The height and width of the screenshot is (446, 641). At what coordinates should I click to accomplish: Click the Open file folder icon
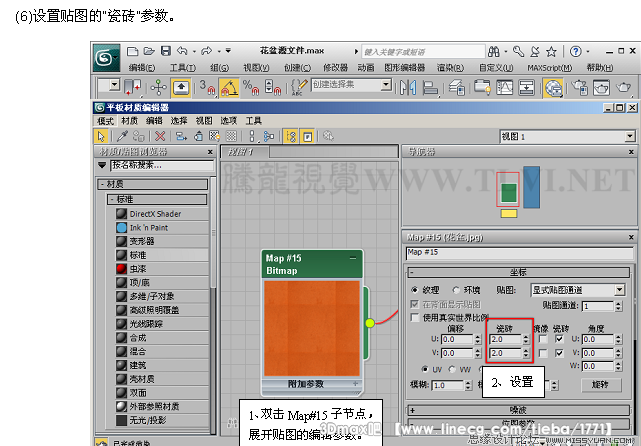tap(149, 51)
